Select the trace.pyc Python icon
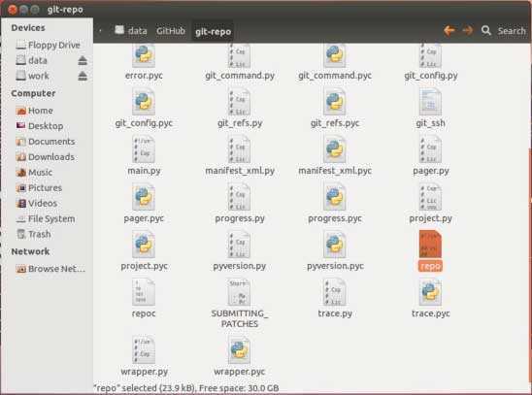 (430, 292)
